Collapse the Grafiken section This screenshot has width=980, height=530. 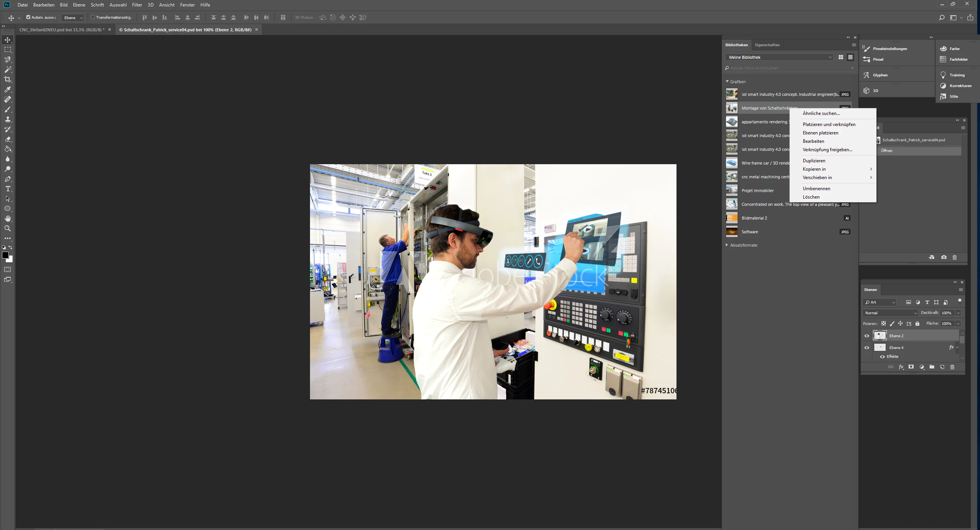click(x=727, y=81)
